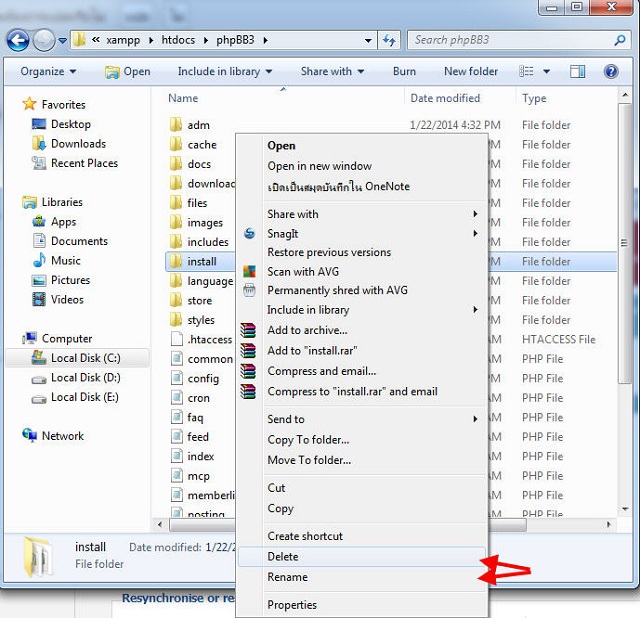Select the index PHP file
This screenshot has height=618, width=640.
point(200,456)
